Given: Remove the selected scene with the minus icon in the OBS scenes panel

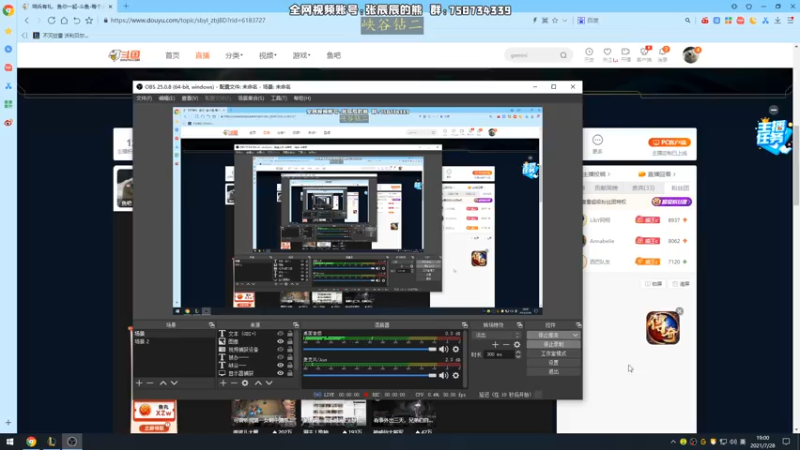Looking at the screenshot, I should [150, 383].
